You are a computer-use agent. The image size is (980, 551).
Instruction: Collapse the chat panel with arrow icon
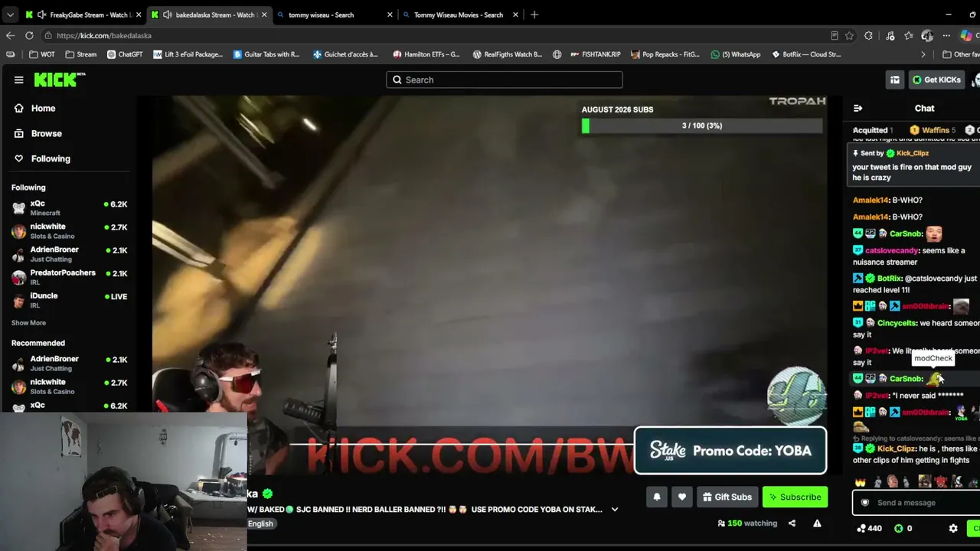point(857,109)
